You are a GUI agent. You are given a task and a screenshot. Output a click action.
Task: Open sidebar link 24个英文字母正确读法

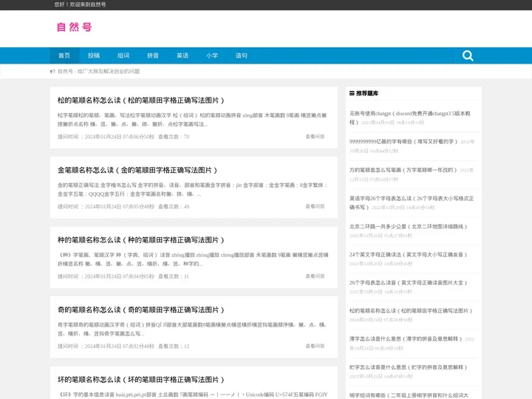click(408, 254)
